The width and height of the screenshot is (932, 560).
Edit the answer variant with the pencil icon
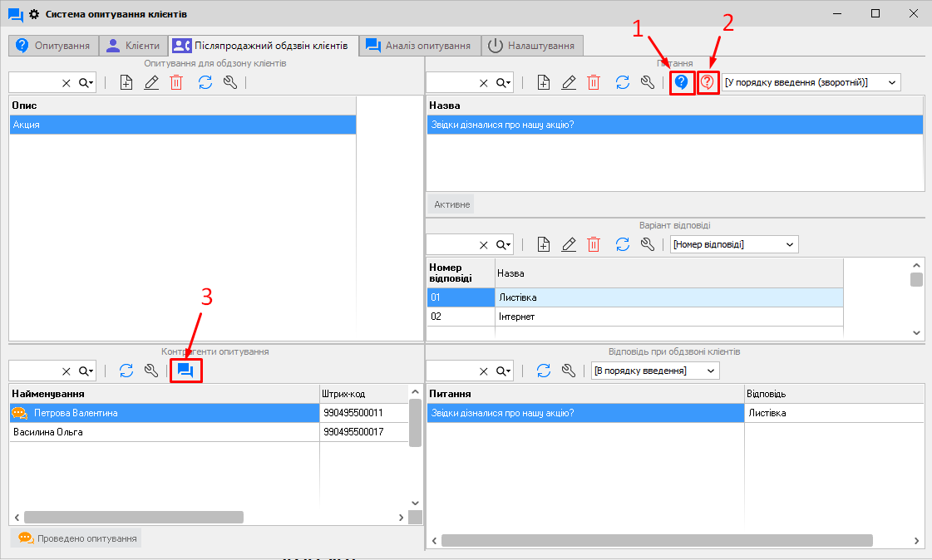tap(569, 244)
